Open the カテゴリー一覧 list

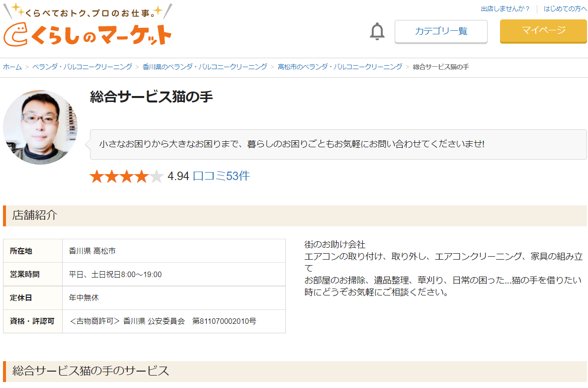click(x=440, y=31)
